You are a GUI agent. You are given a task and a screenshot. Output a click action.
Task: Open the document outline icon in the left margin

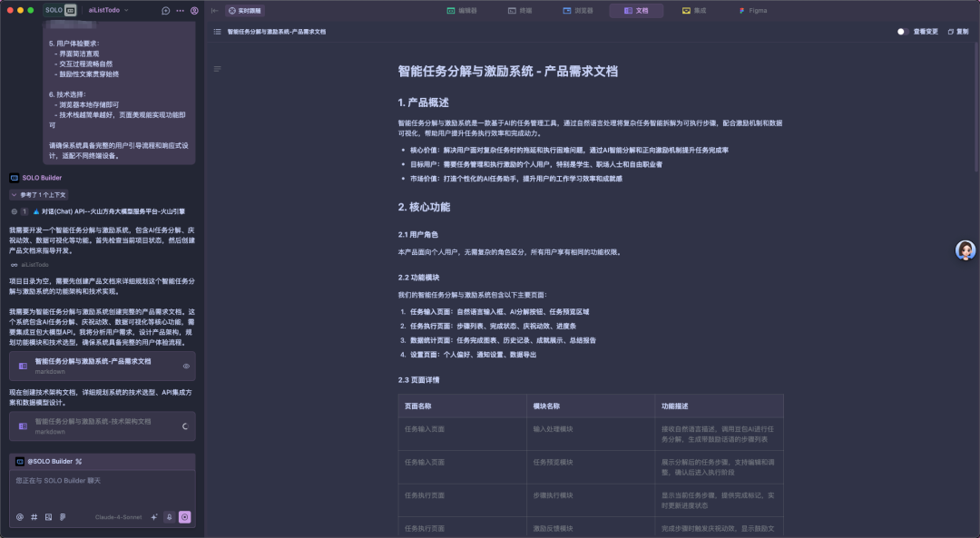click(x=217, y=69)
